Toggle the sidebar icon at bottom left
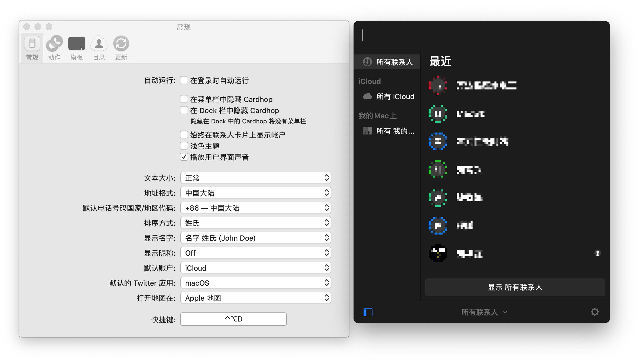This screenshot has height=364, width=641. [x=368, y=312]
